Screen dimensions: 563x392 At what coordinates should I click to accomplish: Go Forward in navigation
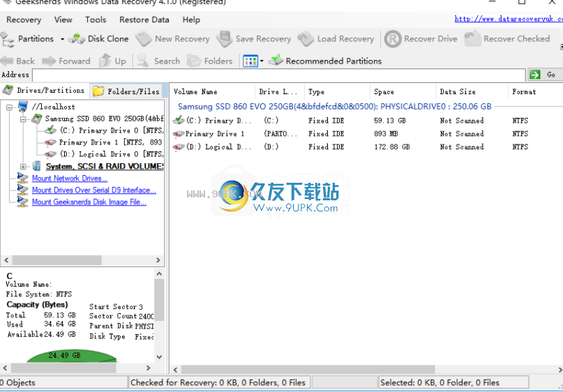[66, 61]
